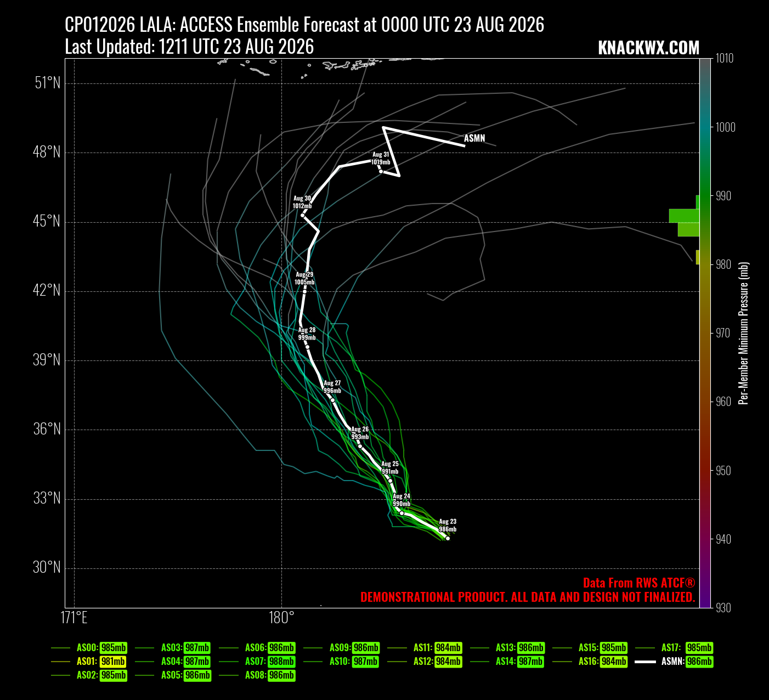Click the 940 tick label on the colorbar
This screenshot has height=700, width=769.
[x=723, y=539]
